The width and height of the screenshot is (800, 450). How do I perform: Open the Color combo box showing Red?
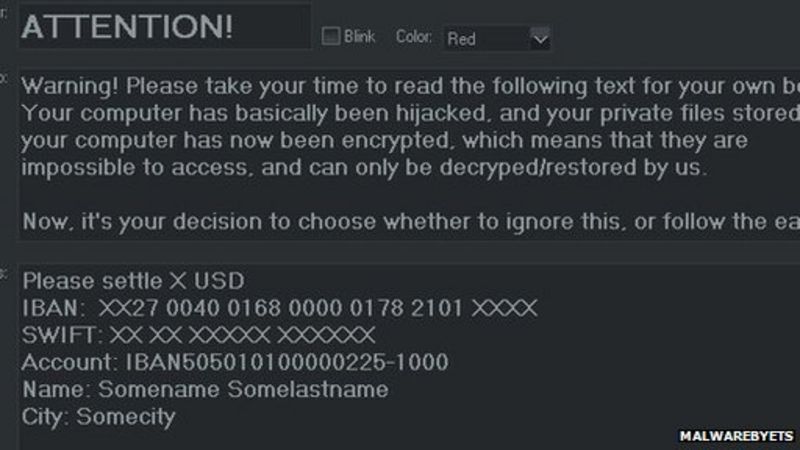click(x=484, y=39)
